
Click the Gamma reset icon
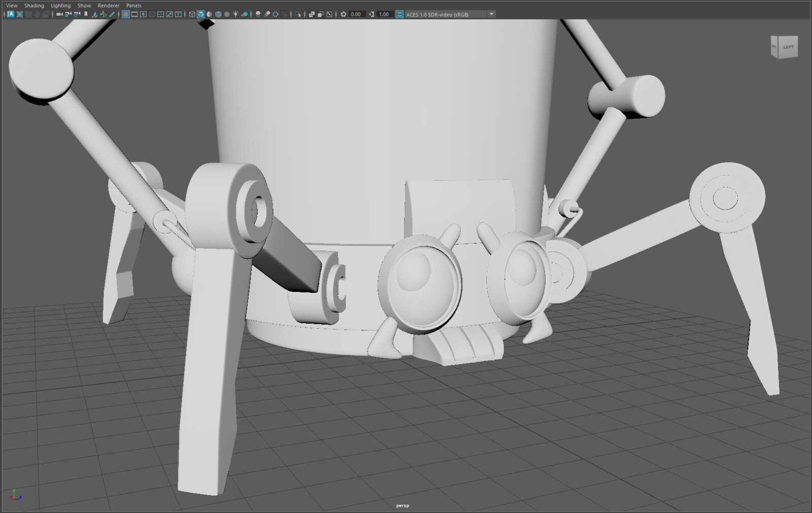[x=371, y=14]
